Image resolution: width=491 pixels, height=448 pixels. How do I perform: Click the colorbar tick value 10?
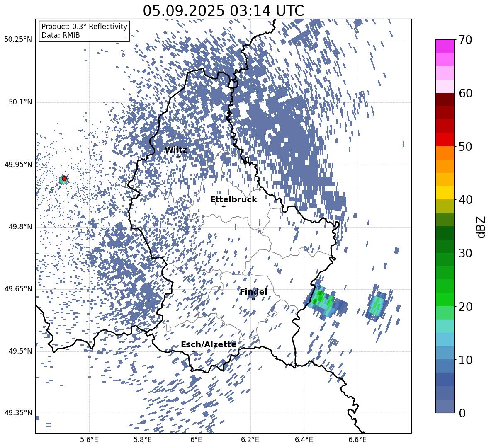pos(465,360)
